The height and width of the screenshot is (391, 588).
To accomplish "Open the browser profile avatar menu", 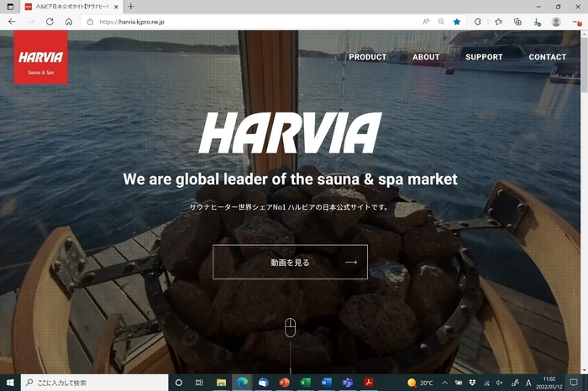I will pyautogui.click(x=556, y=22).
